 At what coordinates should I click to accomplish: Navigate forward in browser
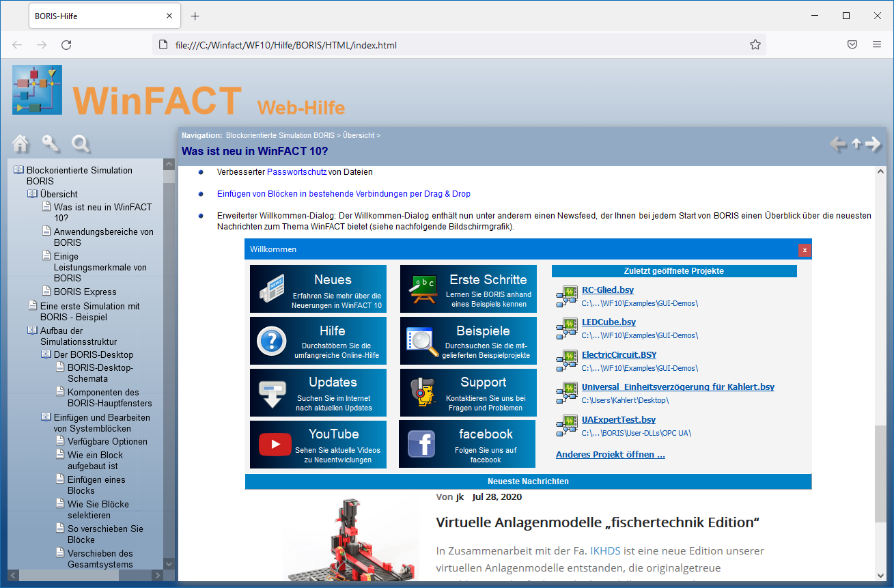(42, 45)
